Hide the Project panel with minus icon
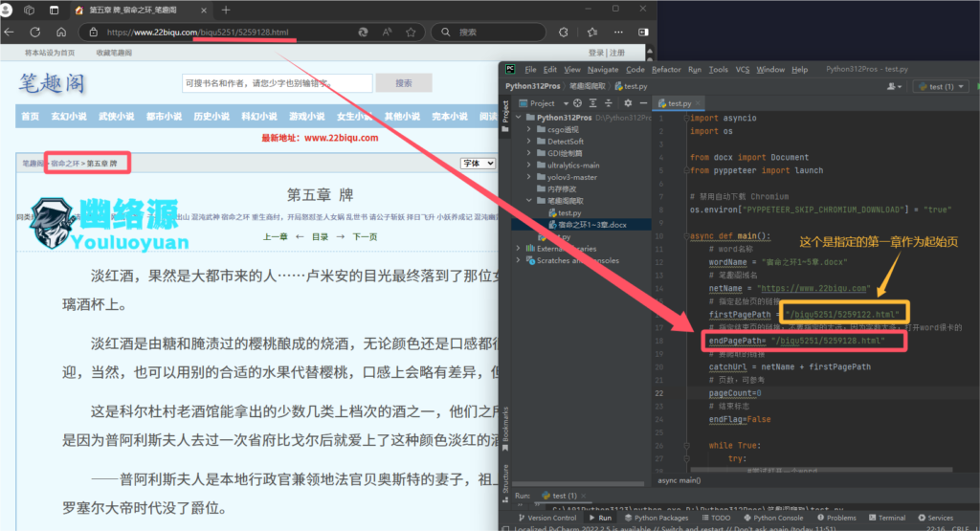Viewport: 980px width, 531px height. (x=642, y=103)
